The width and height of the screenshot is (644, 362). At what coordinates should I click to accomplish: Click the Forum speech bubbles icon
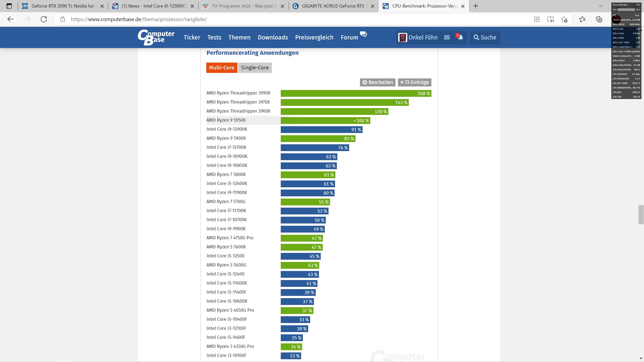point(363,34)
